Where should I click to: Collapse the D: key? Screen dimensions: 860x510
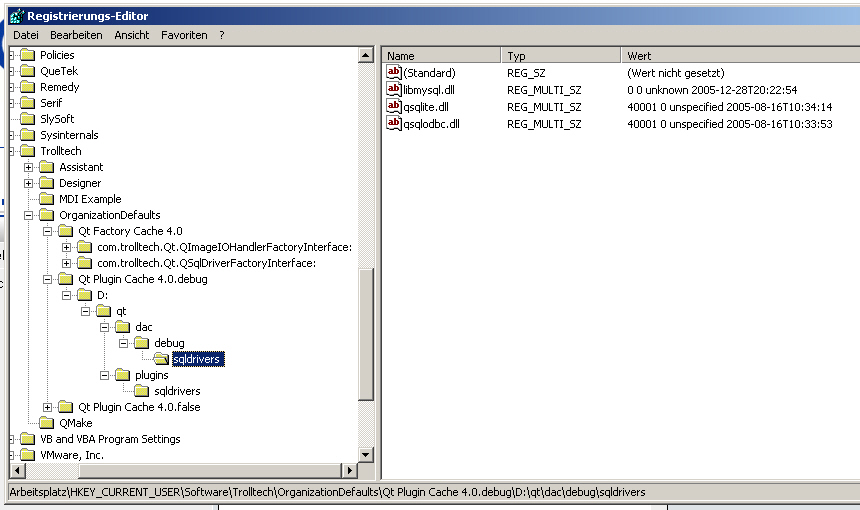[x=66, y=296]
